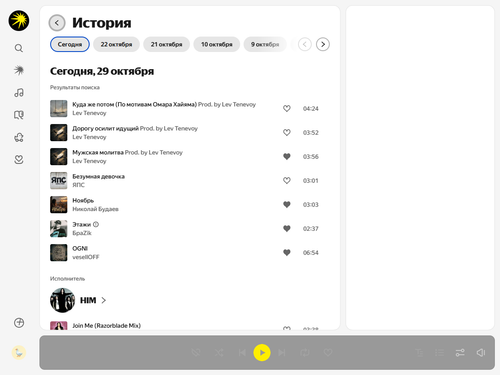Play cover of Дорогу осилит идущий
The image size is (500, 375).
click(x=59, y=132)
